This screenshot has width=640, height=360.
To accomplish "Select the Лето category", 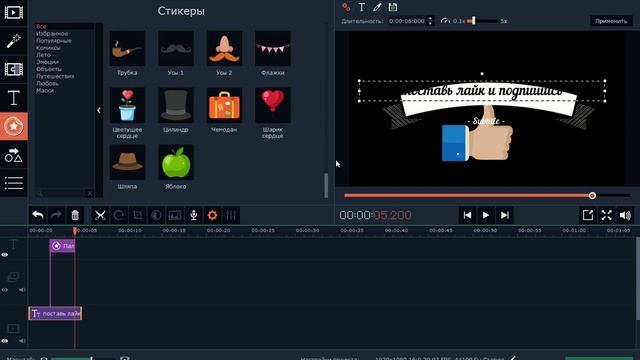I will pos(43,55).
